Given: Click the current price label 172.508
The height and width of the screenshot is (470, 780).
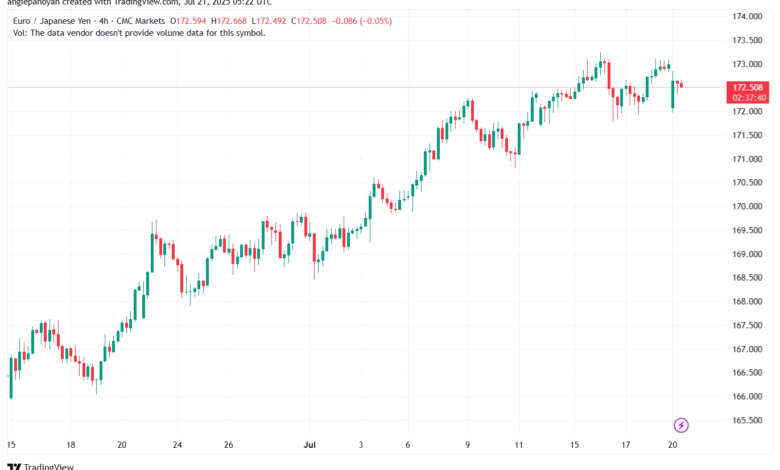Looking at the screenshot, I should click(748, 88).
